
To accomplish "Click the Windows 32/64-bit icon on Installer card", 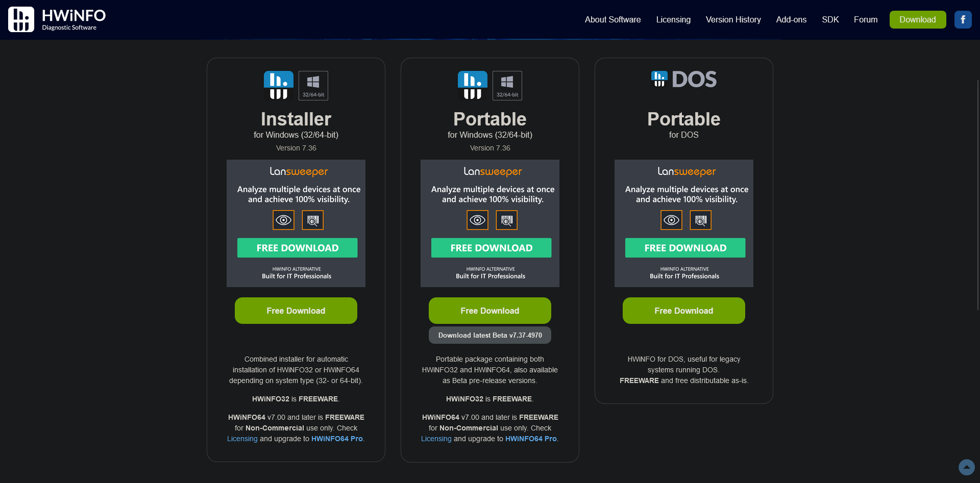I will 313,85.
